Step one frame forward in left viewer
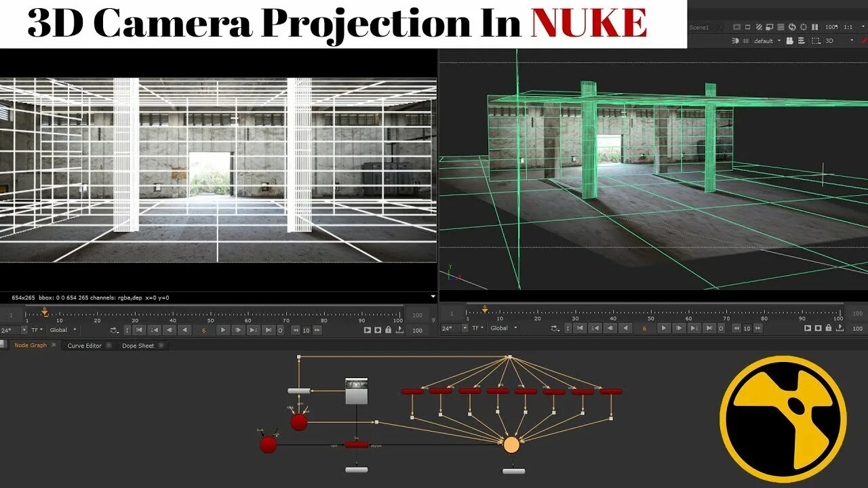868x488 pixels. 238,330
